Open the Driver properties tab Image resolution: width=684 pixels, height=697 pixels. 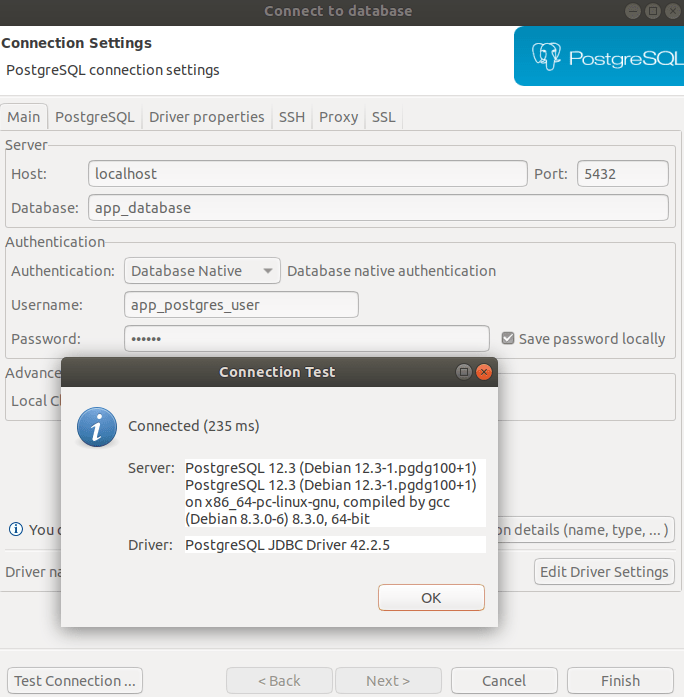pos(207,116)
